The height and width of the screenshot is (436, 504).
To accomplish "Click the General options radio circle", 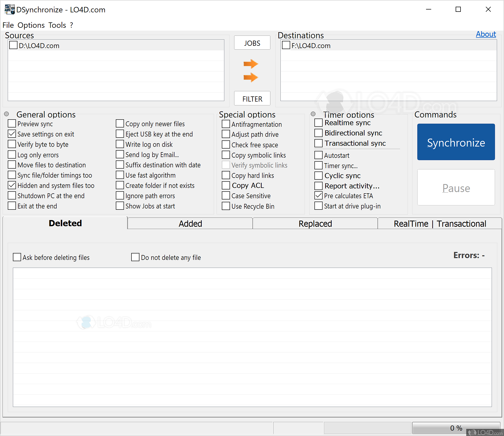I will point(7,114).
